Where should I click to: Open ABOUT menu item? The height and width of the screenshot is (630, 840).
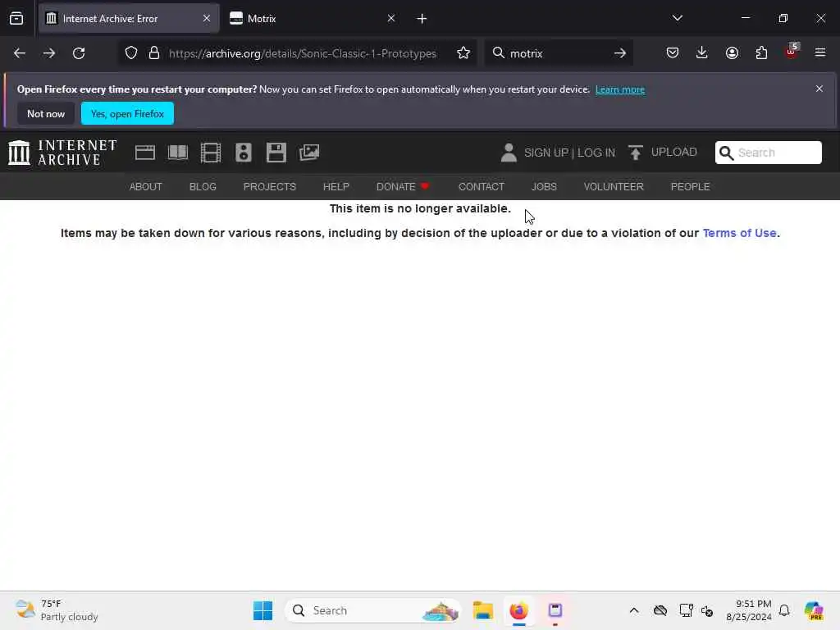click(x=146, y=187)
